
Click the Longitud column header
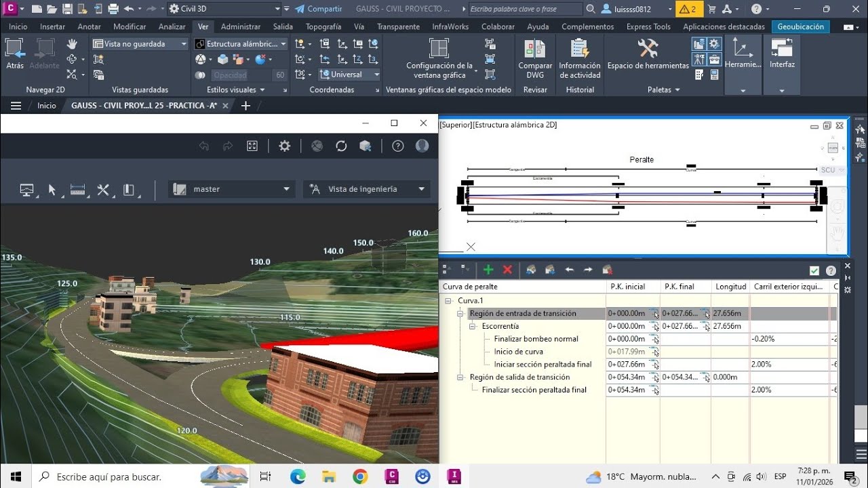pos(730,287)
